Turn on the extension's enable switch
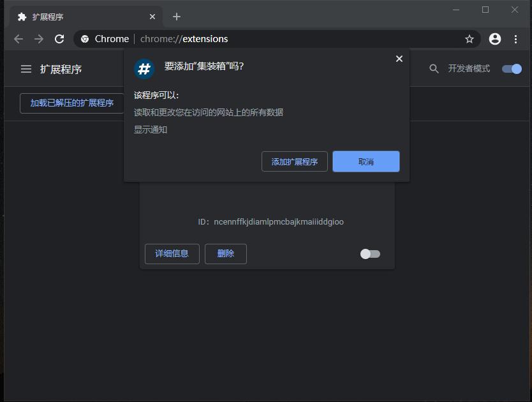The height and width of the screenshot is (402, 532). pos(369,253)
